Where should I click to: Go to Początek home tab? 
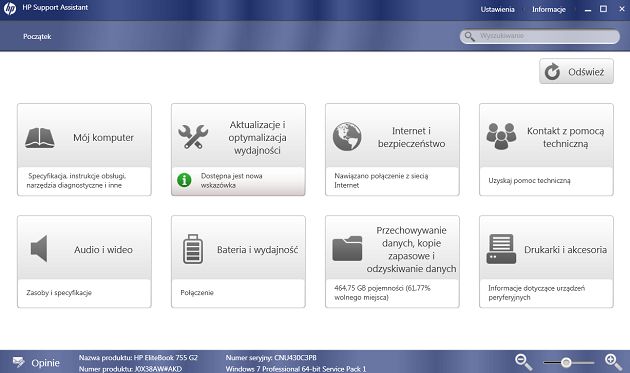click(x=37, y=37)
